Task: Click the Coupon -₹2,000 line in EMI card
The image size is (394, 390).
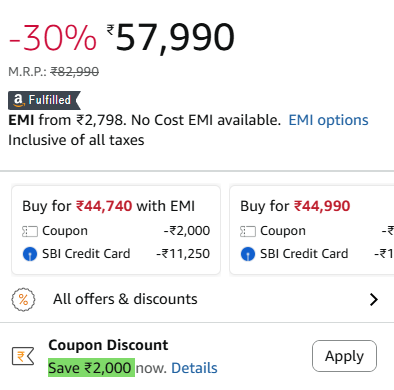Action: point(116,231)
